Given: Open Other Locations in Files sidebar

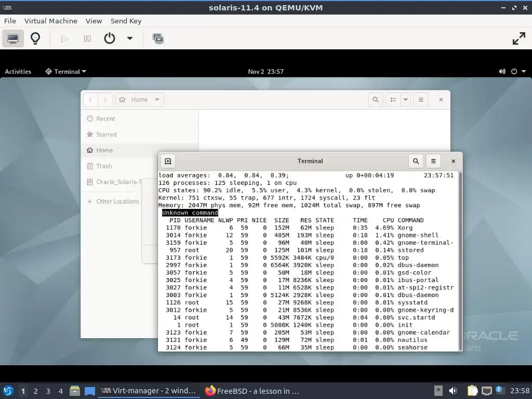Looking at the screenshot, I should 113,202.
